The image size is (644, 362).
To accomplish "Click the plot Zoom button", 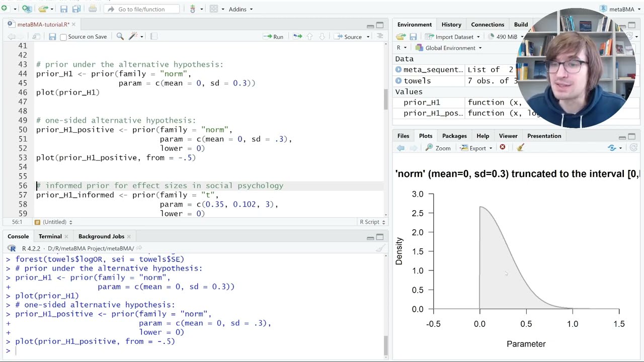I will point(438,148).
